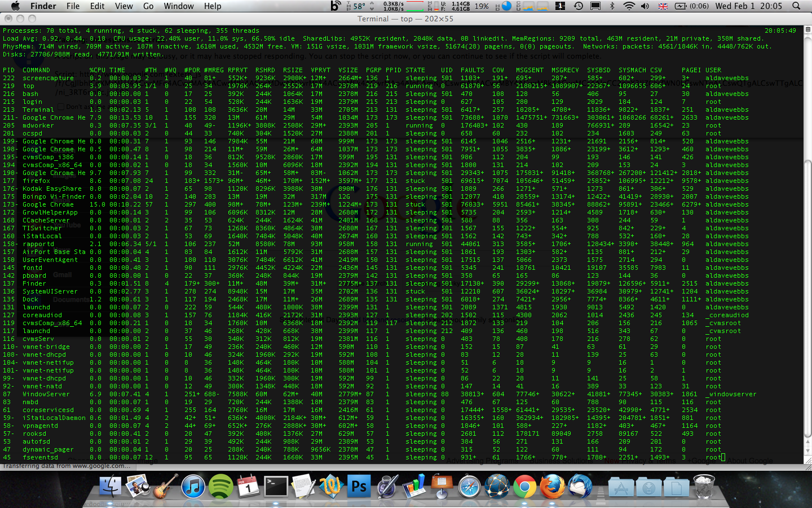Click the AirPort Base Sta process name
The height and width of the screenshot is (508, 812).
54,252
